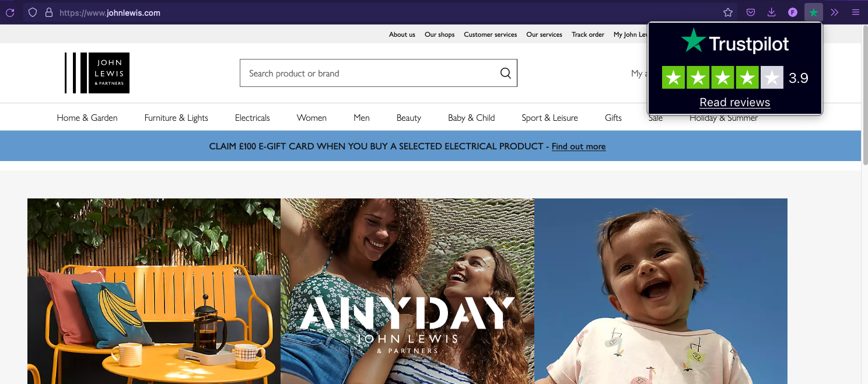This screenshot has height=384, width=868.
Task: Reload the page with the refresh icon
Action: tap(10, 12)
